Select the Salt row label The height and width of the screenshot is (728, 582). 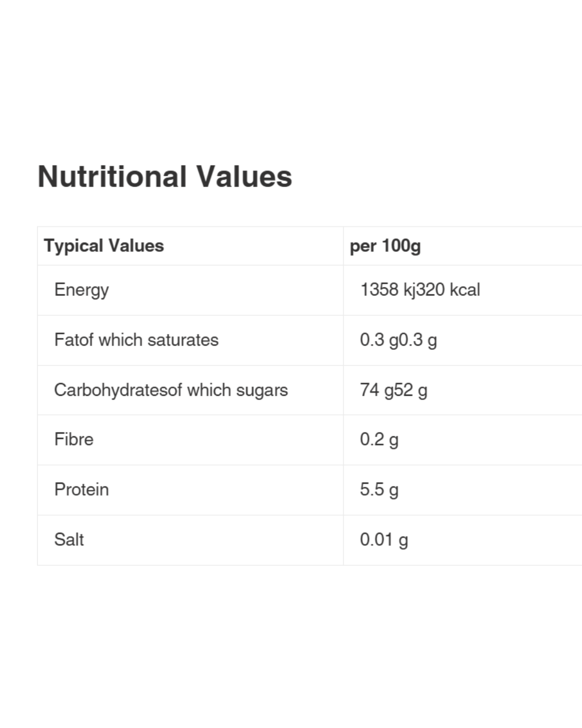coord(69,540)
